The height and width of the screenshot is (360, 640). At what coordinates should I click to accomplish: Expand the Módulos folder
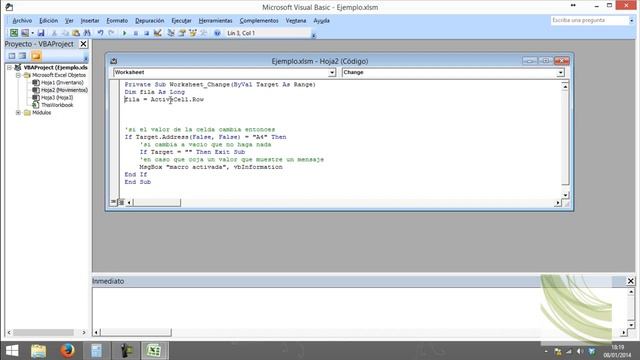(x=18, y=113)
